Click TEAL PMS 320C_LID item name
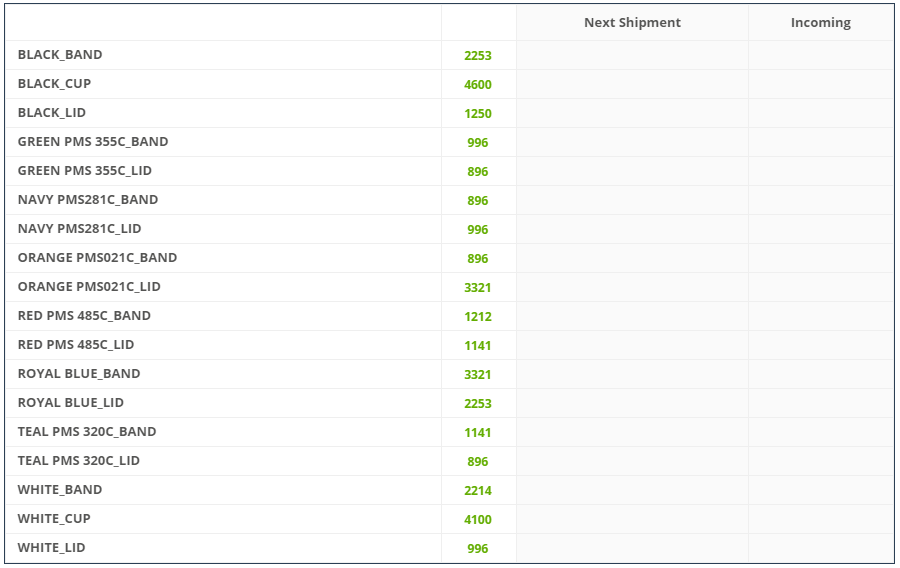The height and width of the screenshot is (568, 900). (79, 461)
